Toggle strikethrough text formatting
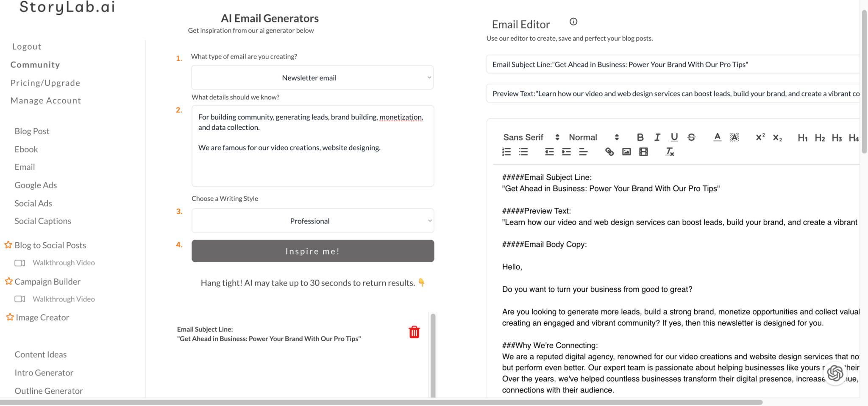 pos(691,137)
